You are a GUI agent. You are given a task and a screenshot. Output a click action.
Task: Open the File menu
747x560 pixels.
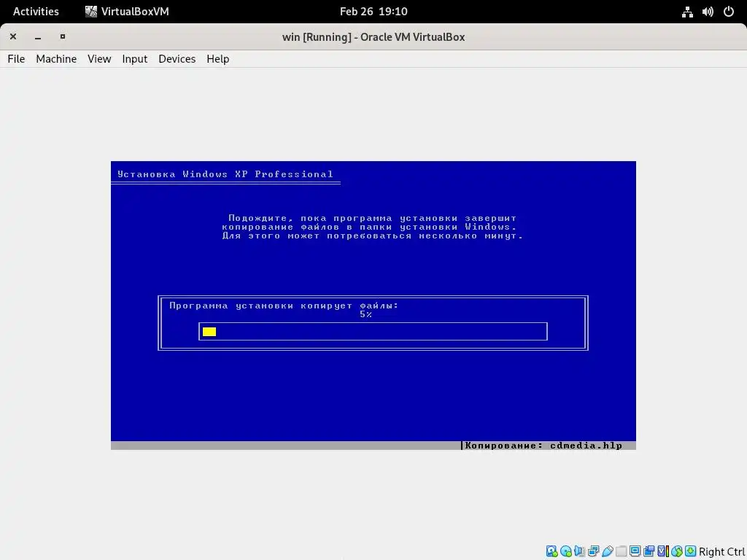click(16, 58)
